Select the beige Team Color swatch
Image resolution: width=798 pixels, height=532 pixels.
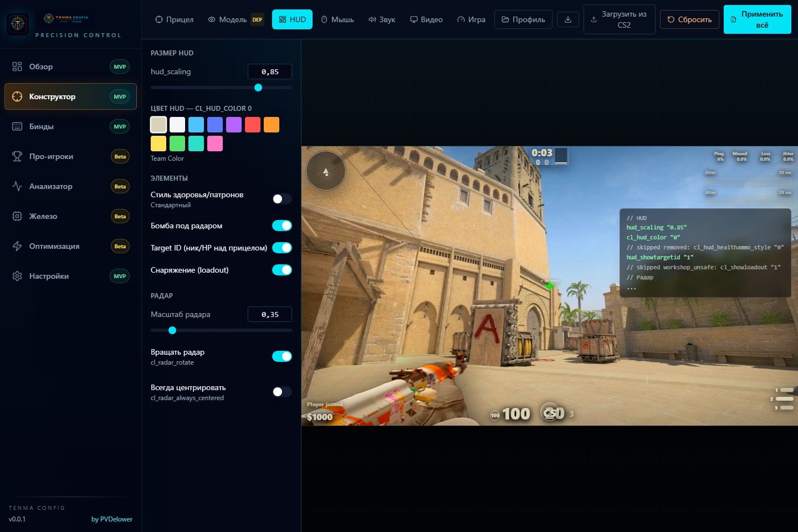tap(158, 125)
